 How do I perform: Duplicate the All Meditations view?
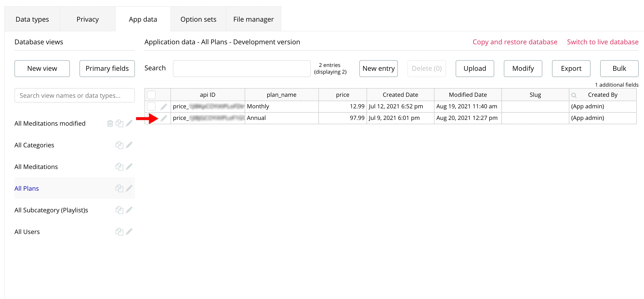(119, 167)
